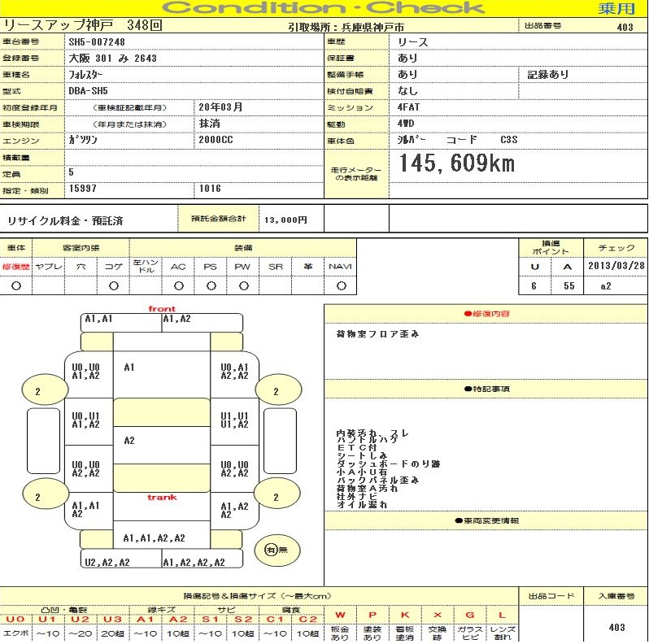The width and height of the screenshot is (649, 644).
Task: Open the 修復内容 section header
Action: click(486, 313)
